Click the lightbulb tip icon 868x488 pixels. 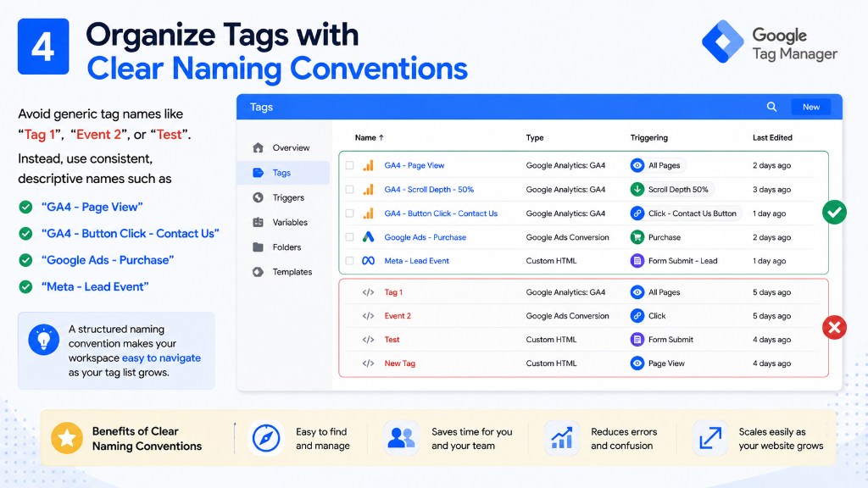point(44,340)
